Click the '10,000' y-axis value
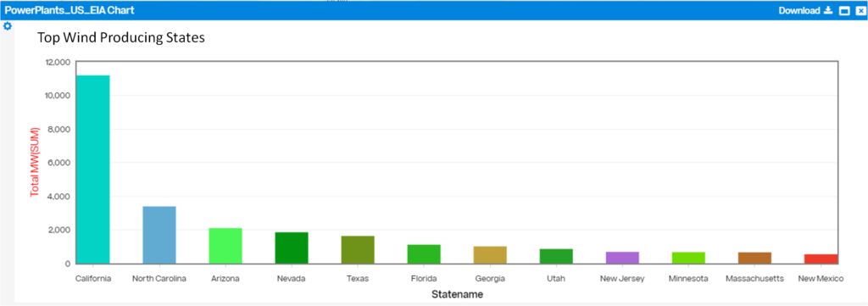 click(x=57, y=96)
